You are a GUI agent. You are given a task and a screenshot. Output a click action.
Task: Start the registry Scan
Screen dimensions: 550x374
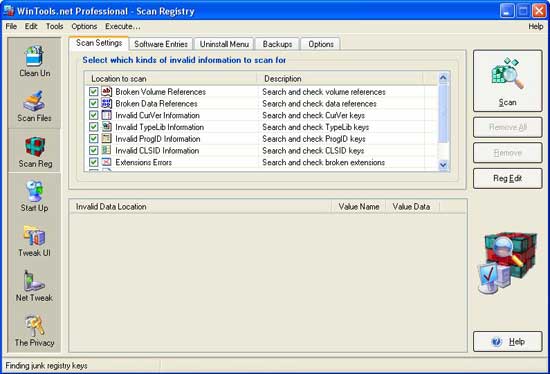coord(508,81)
